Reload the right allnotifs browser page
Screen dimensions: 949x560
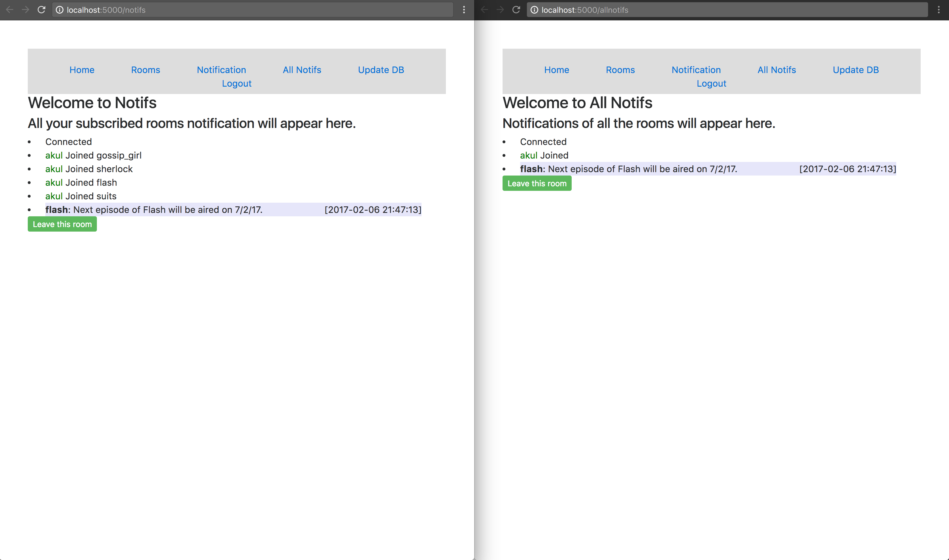pos(516,10)
